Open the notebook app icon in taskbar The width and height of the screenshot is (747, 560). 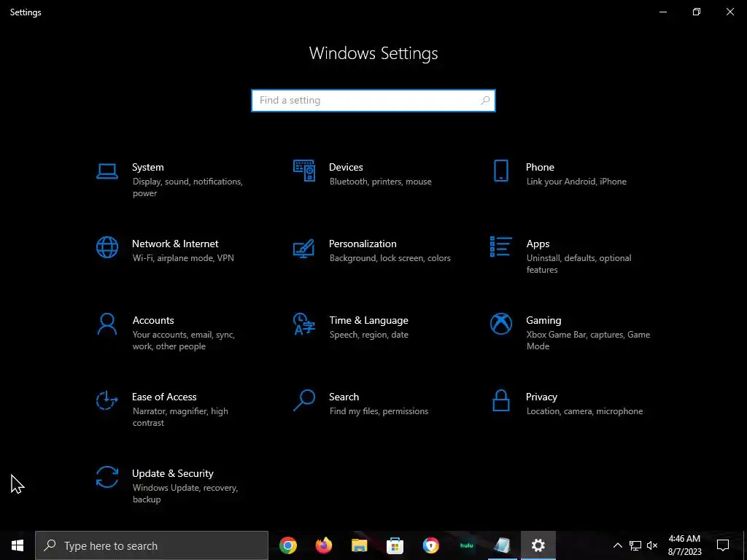pos(502,545)
